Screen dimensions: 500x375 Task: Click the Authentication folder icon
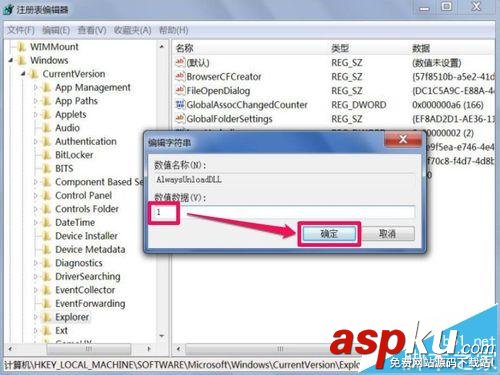[47, 142]
